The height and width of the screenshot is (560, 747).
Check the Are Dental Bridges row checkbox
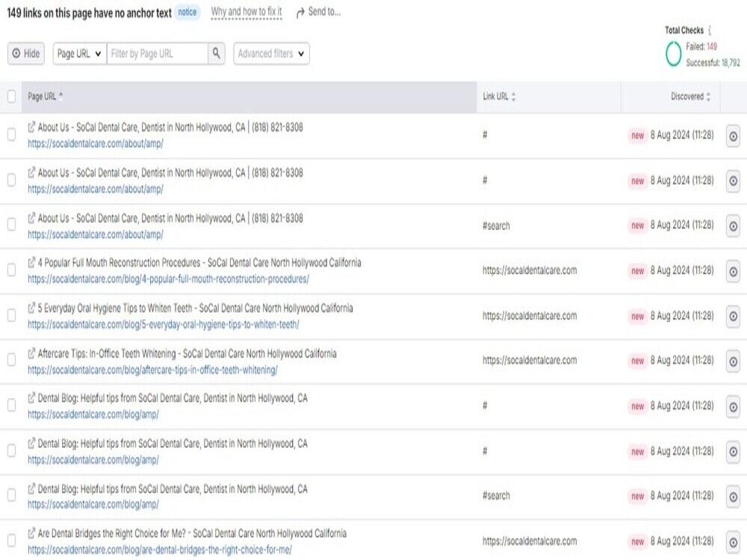tap(11, 541)
